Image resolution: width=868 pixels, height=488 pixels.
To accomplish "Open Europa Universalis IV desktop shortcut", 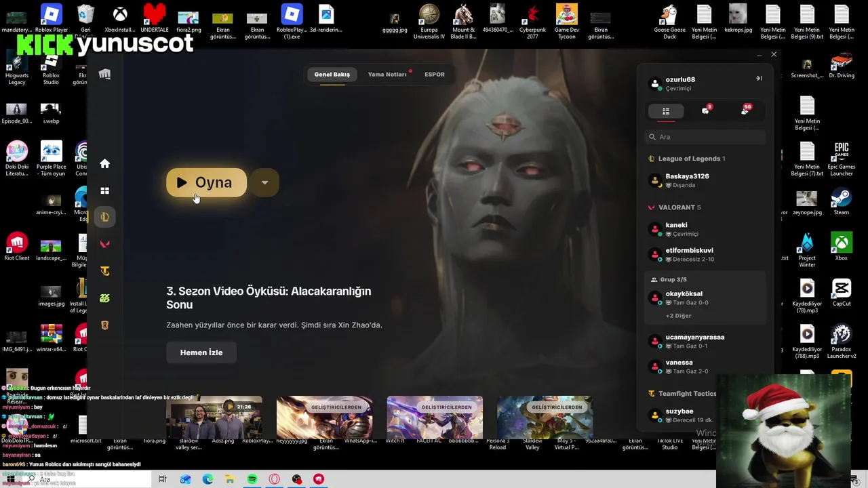I will [429, 21].
